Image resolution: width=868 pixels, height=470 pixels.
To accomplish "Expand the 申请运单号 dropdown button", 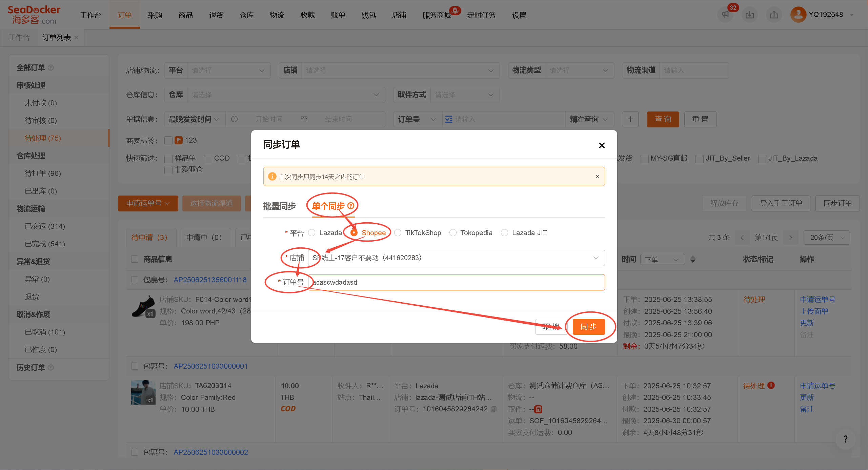I will tap(148, 203).
